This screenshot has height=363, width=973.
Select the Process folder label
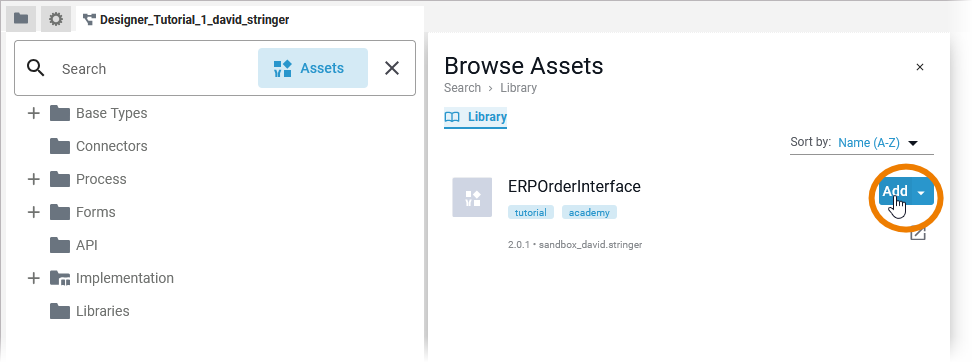101,179
